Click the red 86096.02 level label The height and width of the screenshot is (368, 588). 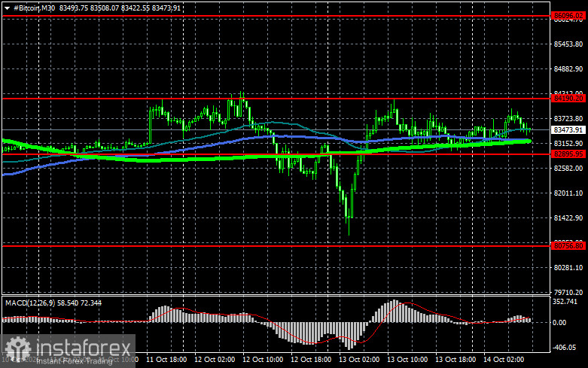point(568,16)
